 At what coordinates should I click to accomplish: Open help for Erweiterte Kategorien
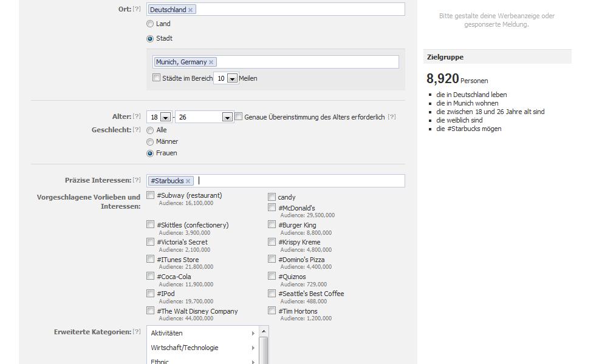[137, 332]
